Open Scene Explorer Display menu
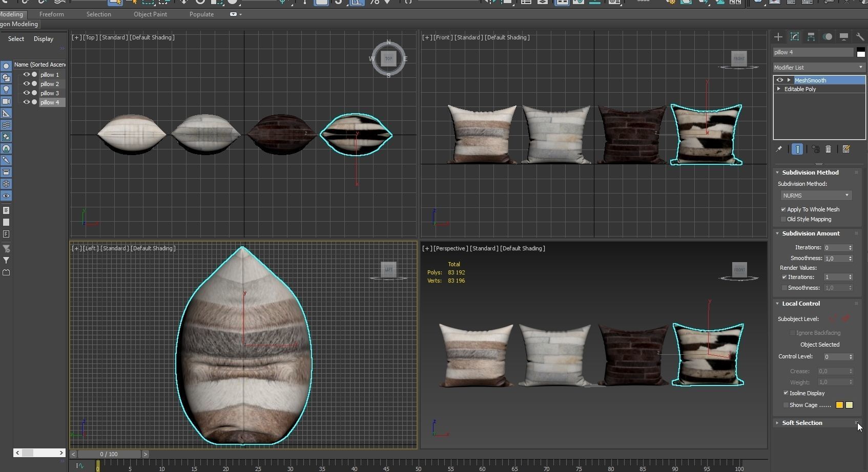 point(44,39)
